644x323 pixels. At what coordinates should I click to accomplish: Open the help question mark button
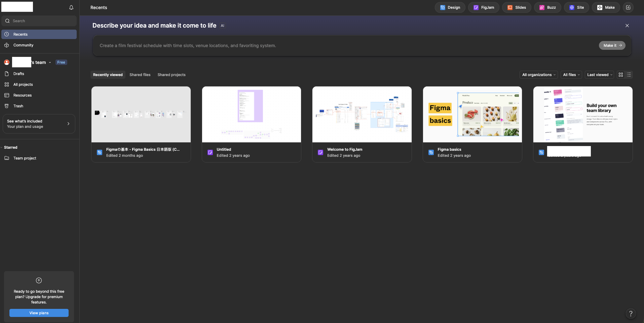point(631,314)
